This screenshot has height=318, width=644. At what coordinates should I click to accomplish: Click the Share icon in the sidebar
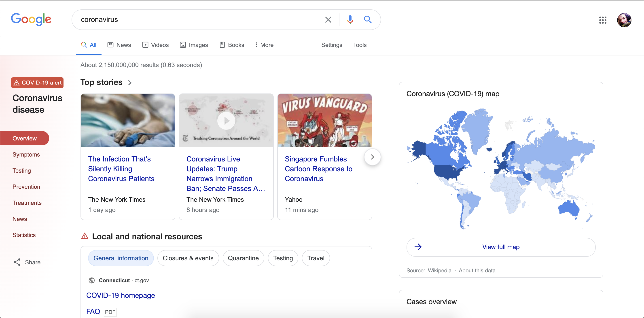pos(17,262)
